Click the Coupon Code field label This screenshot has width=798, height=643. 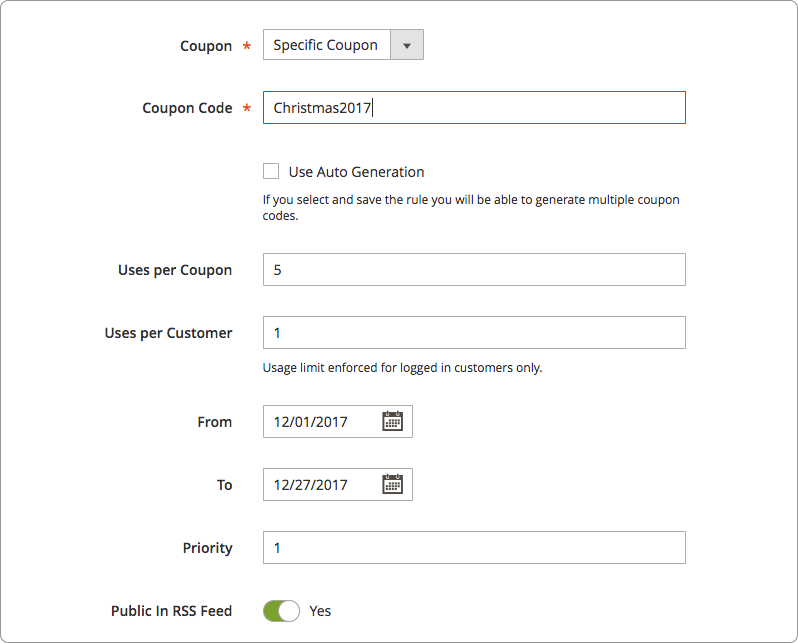[187, 108]
